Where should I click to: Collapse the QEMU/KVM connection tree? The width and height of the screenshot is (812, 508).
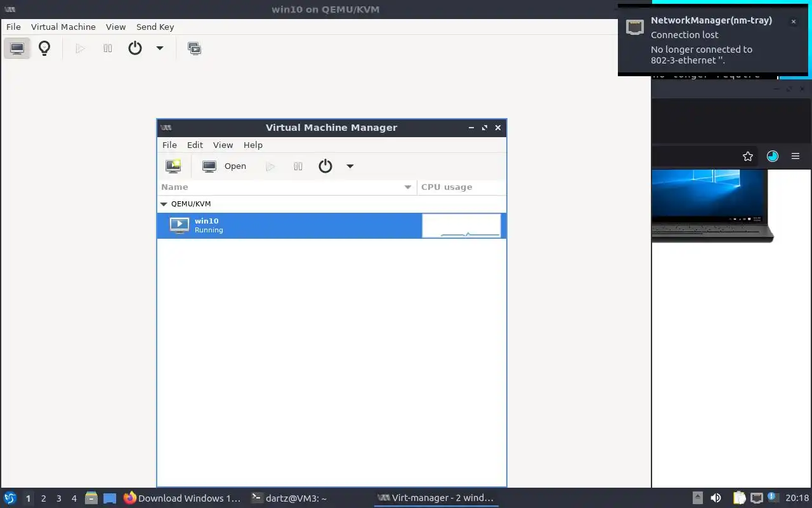[164, 204]
